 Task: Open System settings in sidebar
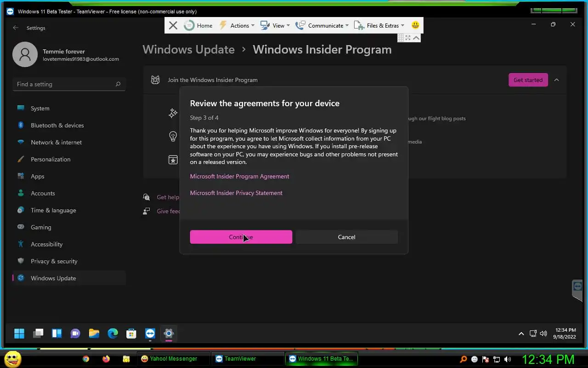point(69,108)
